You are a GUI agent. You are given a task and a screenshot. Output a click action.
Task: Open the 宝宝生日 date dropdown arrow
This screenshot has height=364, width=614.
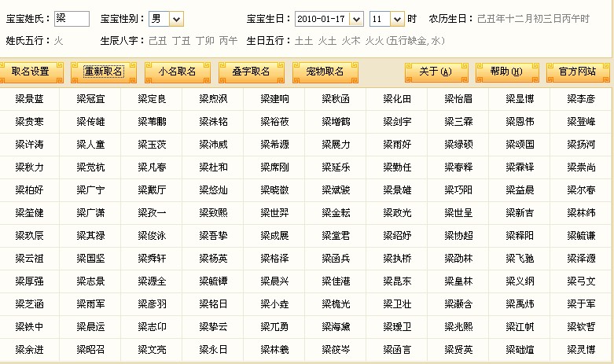click(356, 19)
